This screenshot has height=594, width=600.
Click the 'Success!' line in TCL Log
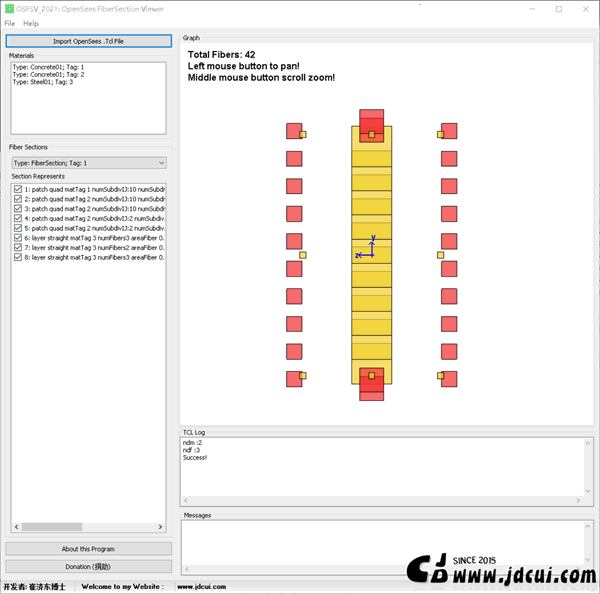(195, 457)
